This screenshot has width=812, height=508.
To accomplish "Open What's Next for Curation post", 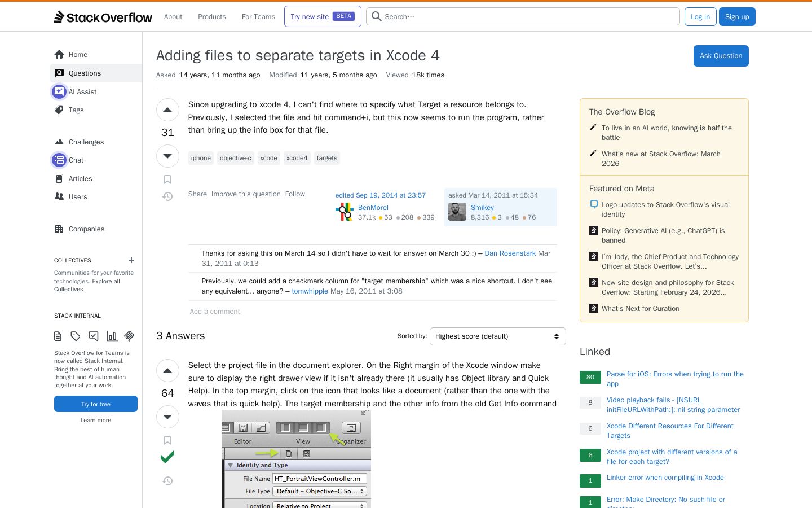I will tap(641, 309).
